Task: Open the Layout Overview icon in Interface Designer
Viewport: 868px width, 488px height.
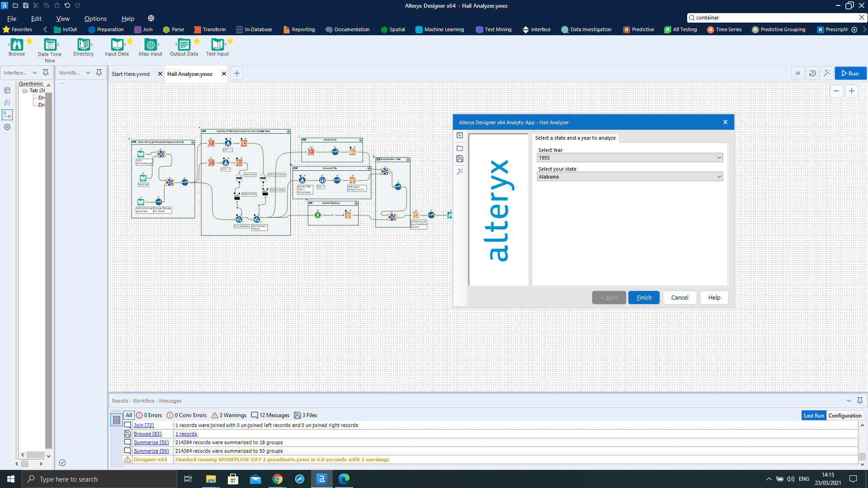Action: 7,90
